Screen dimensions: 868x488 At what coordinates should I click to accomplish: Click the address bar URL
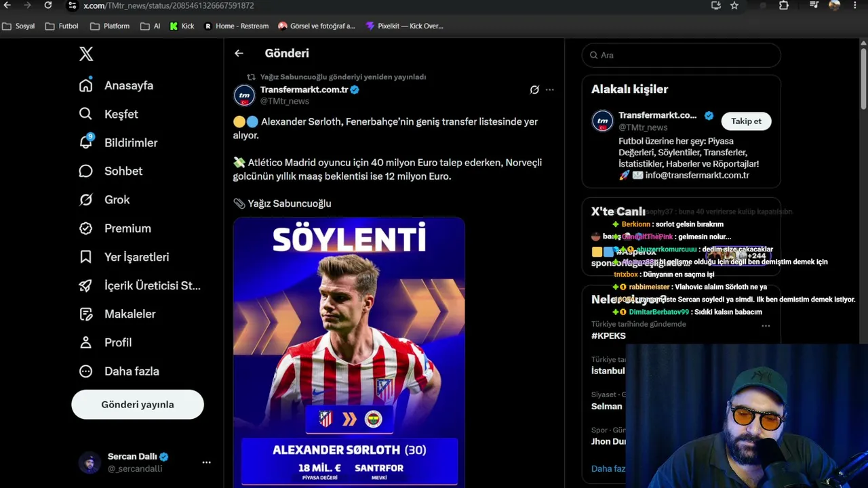169,5
